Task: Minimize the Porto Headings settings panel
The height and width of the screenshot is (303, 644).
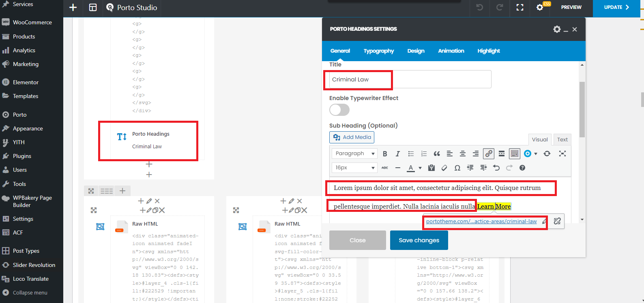Action: click(x=566, y=30)
